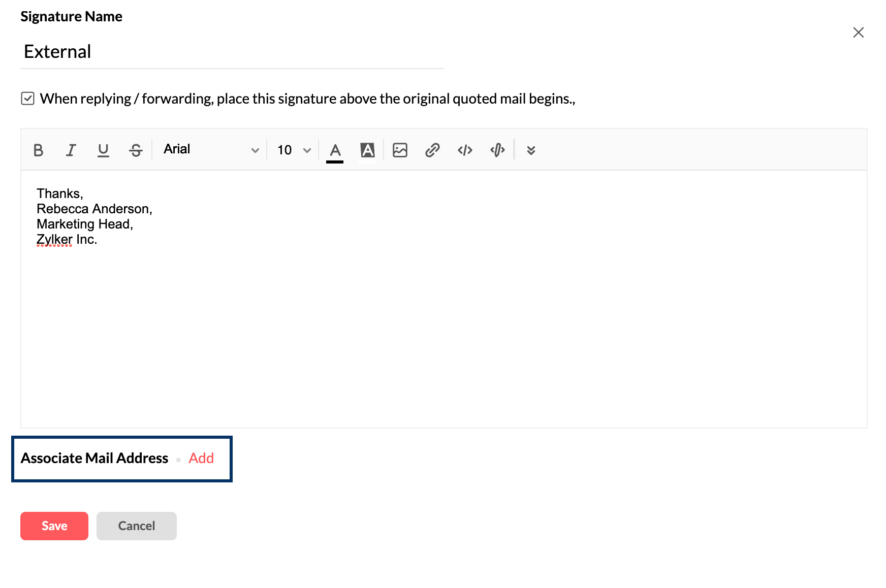The width and height of the screenshot is (886, 588).
Task: Open the HTML code editor
Action: (x=464, y=149)
